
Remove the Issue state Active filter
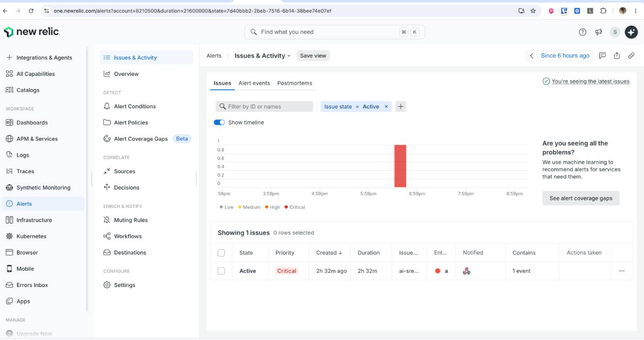(x=386, y=106)
